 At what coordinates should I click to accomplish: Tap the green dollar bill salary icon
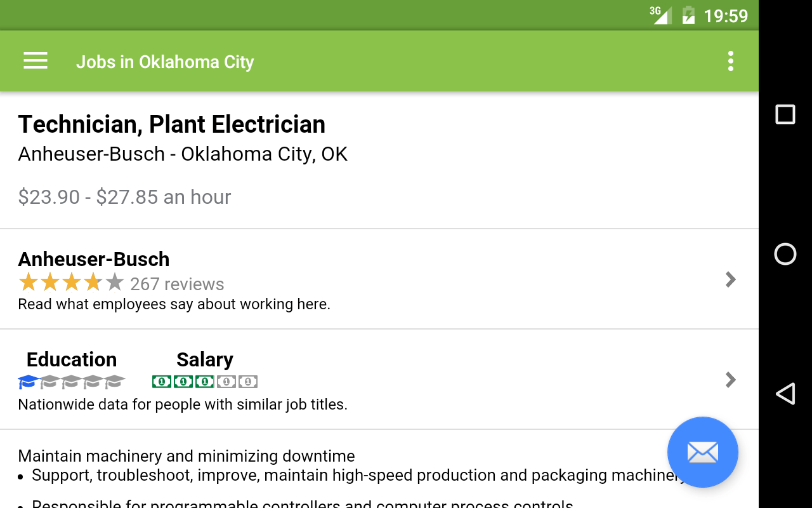pyautogui.click(x=162, y=382)
